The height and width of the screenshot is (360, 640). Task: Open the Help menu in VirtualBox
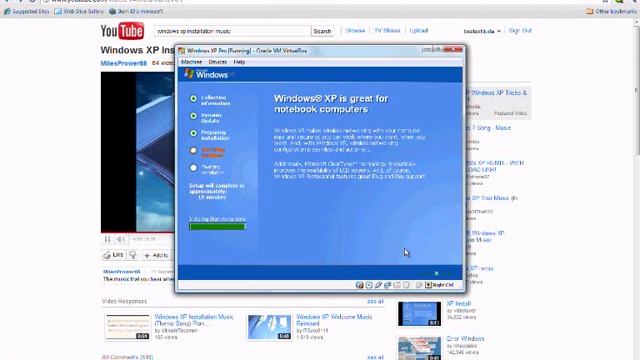pyautogui.click(x=239, y=62)
